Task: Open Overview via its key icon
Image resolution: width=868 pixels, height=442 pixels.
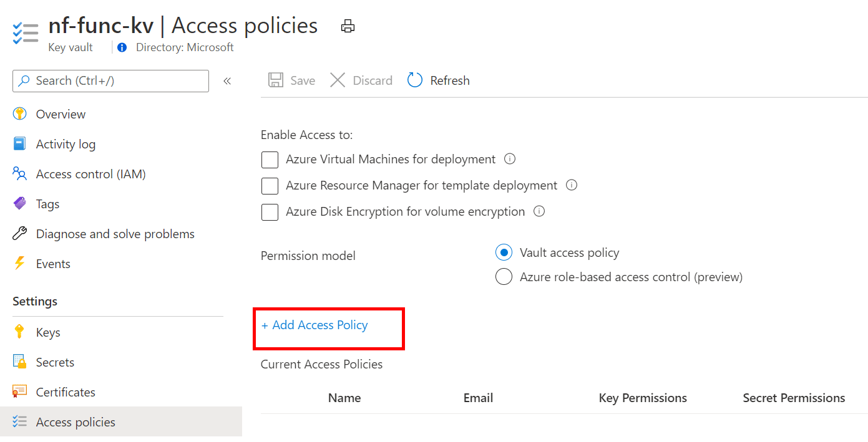Action: [20, 114]
